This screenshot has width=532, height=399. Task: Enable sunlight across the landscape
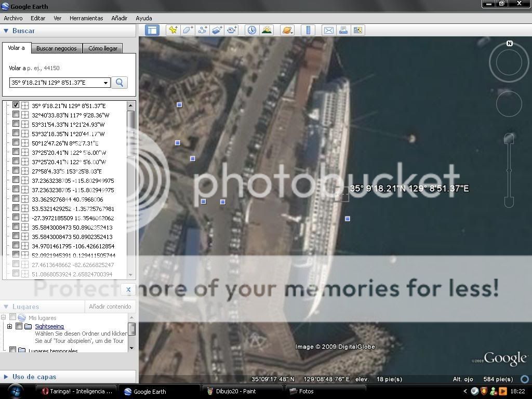pos(267,30)
